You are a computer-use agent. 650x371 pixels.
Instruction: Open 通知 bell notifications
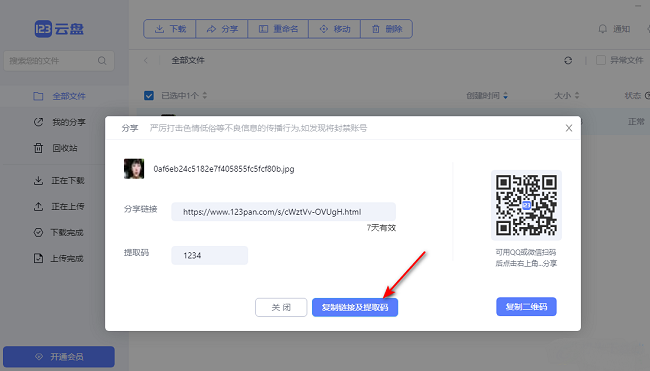click(x=614, y=29)
